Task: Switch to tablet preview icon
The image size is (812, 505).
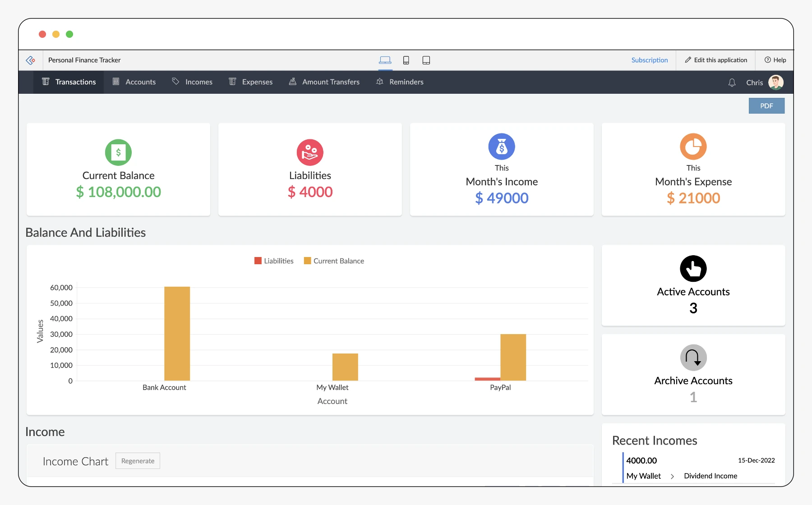Action: click(426, 60)
